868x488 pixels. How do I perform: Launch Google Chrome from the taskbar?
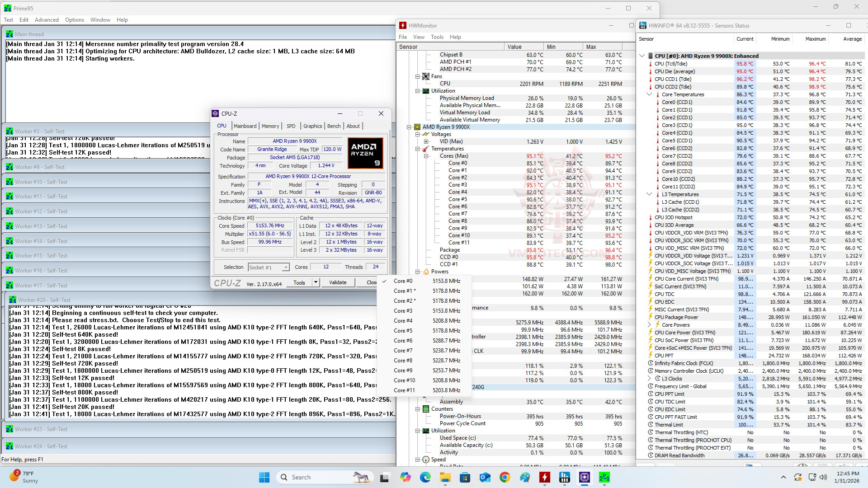point(505,477)
